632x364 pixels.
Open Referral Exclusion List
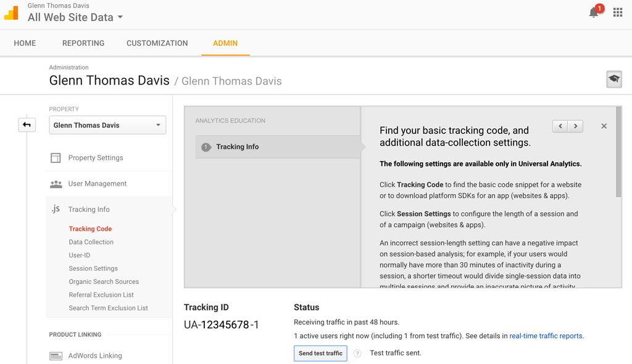pyautogui.click(x=101, y=295)
